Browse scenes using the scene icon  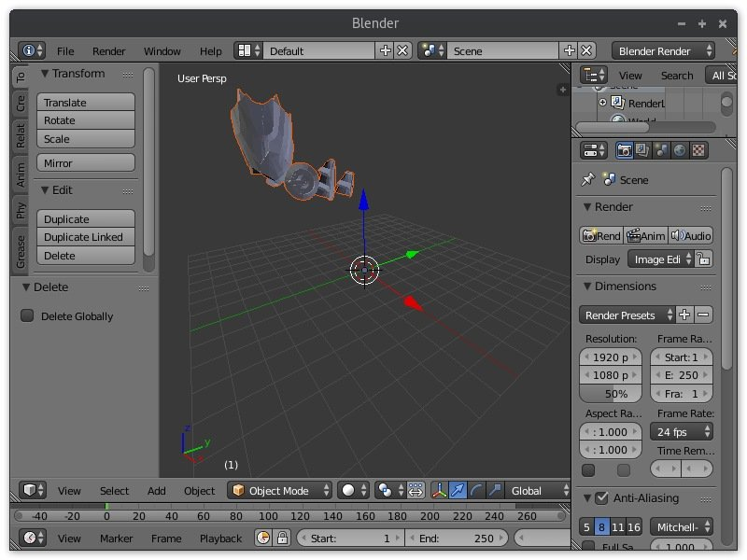(x=432, y=50)
